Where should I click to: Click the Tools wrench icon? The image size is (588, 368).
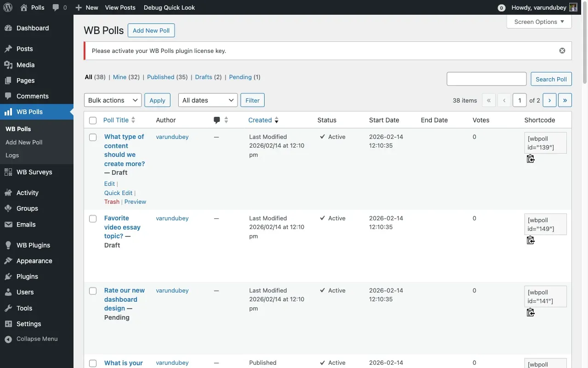(8, 308)
